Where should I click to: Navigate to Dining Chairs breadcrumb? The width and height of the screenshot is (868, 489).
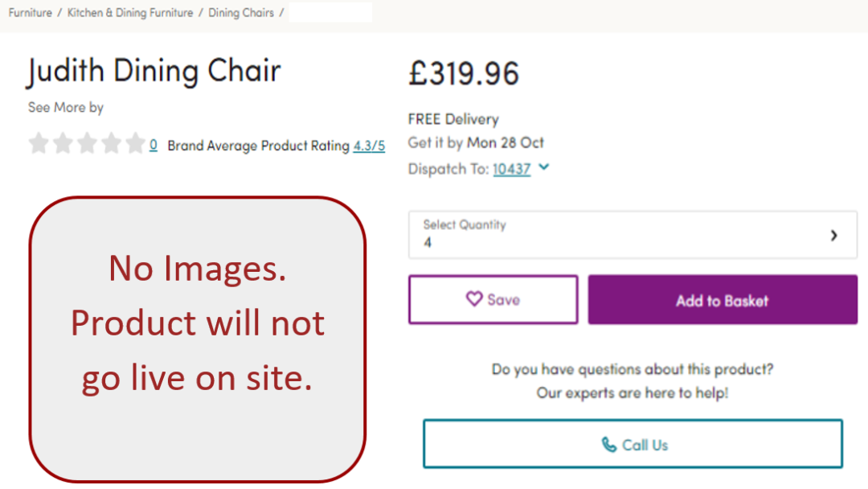(241, 13)
